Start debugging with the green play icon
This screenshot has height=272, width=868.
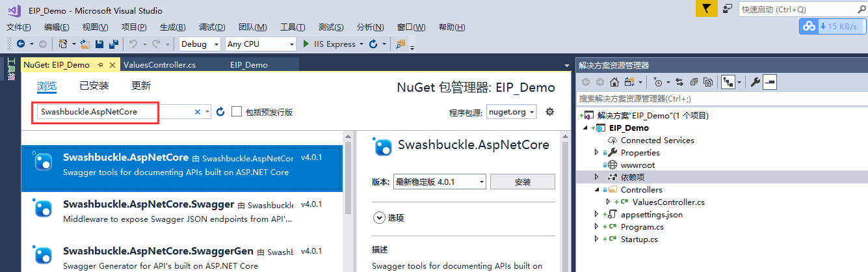pos(307,44)
